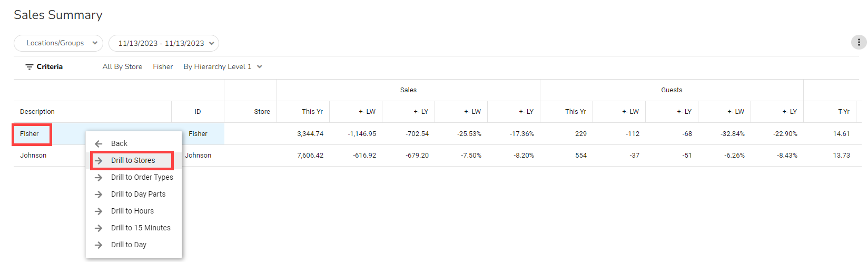Image resolution: width=868 pixels, height=262 pixels.
Task: Open the 11/13/2023 date range dropdown
Action: [164, 43]
